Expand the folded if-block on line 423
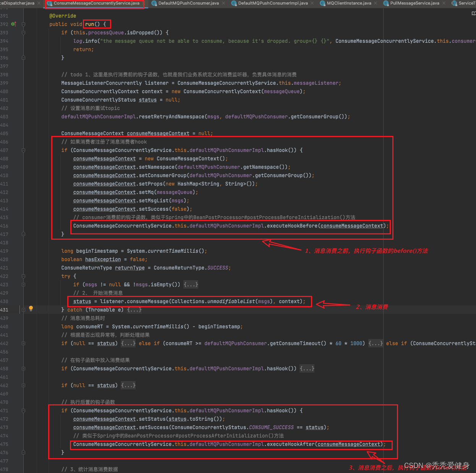 pyautogui.click(x=23, y=284)
